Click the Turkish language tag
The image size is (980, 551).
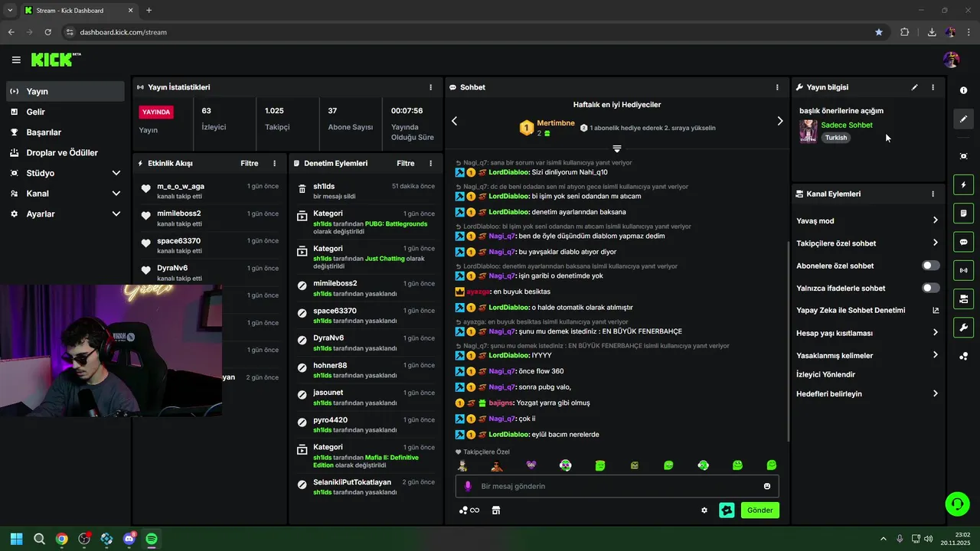click(x=836, y=138)
